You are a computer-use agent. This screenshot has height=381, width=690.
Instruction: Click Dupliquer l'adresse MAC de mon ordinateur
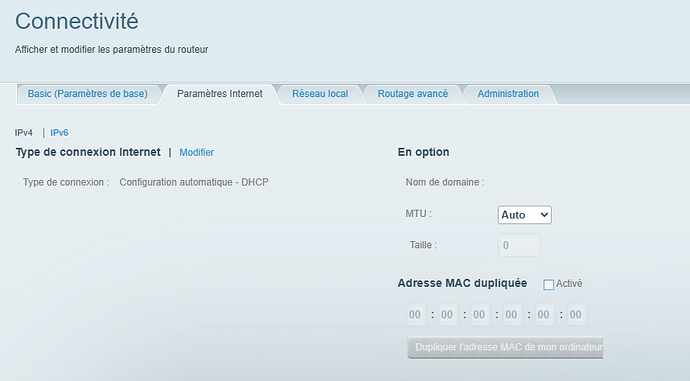click(x=505, y=347)
